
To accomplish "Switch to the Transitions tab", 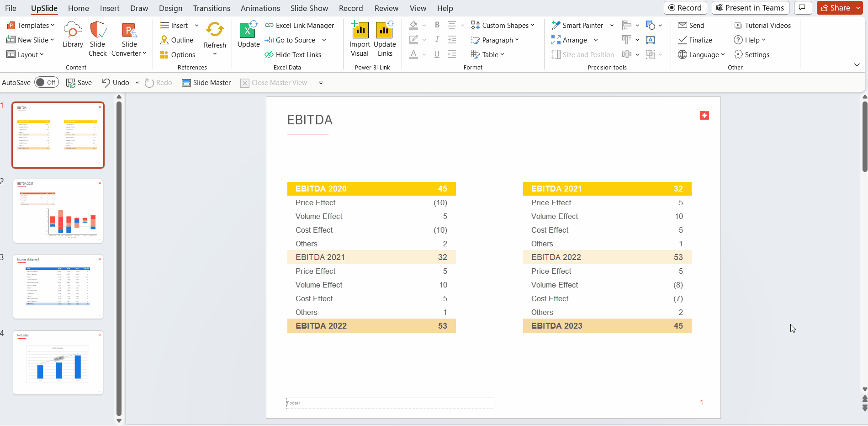I will point(212,8).
